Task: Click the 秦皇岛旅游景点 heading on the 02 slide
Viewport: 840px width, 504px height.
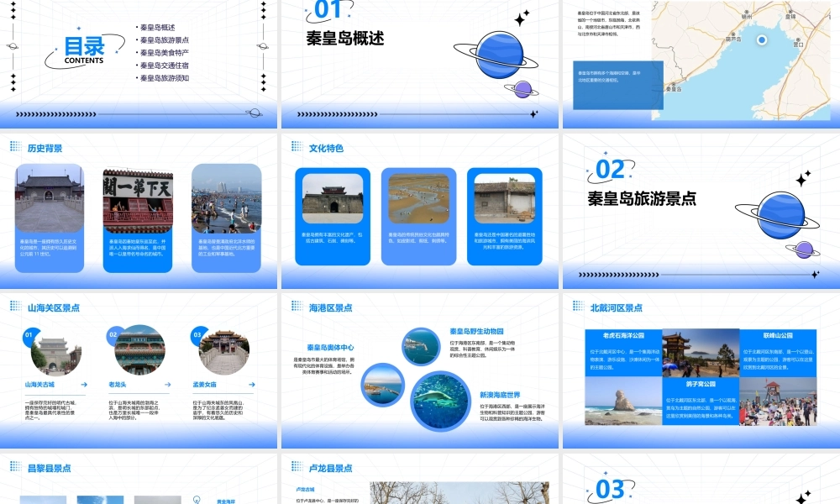Action: 642,199
